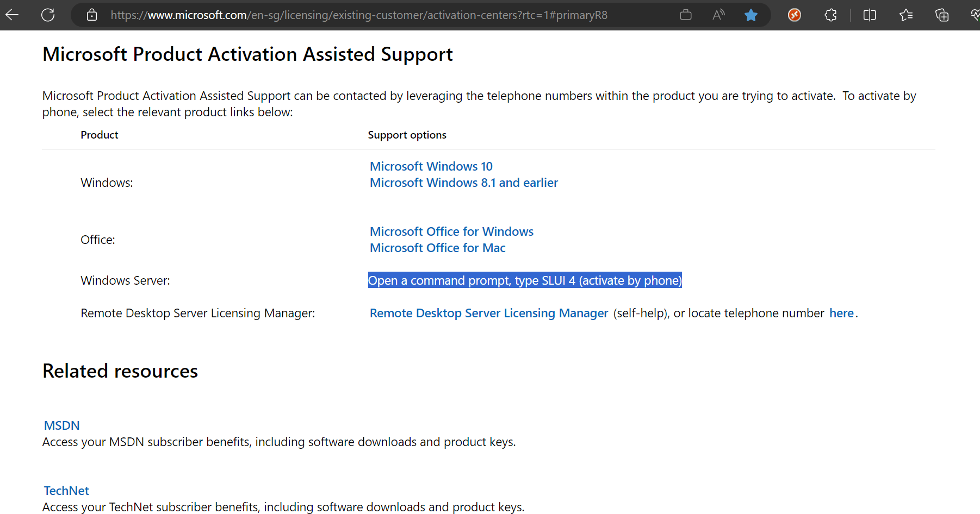Click the 'Windows Server:' row label

(x=126, y=280)
